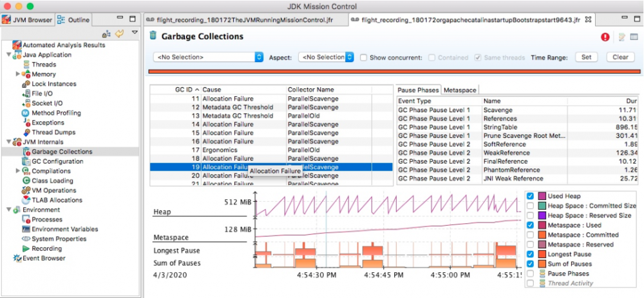Switch to the Metaspace tab
Image resolution: width=644 pixels, height=298 pixels.
pyautogui.click(x=460, y=90)
